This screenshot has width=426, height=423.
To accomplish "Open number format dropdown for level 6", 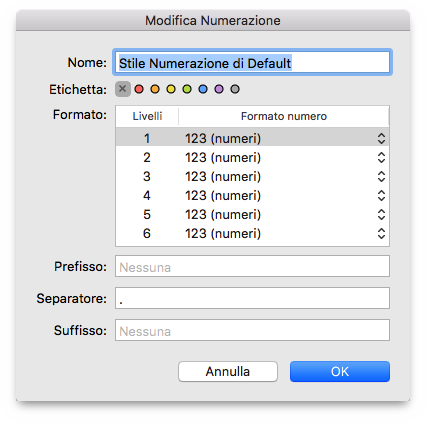I will click(381, 233).
